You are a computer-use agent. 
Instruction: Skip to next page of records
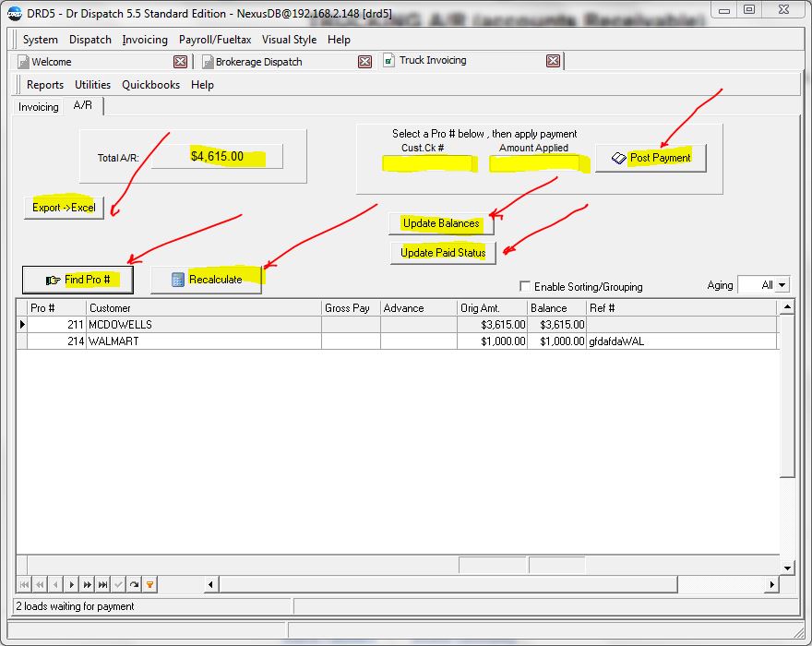coord(87,584)
